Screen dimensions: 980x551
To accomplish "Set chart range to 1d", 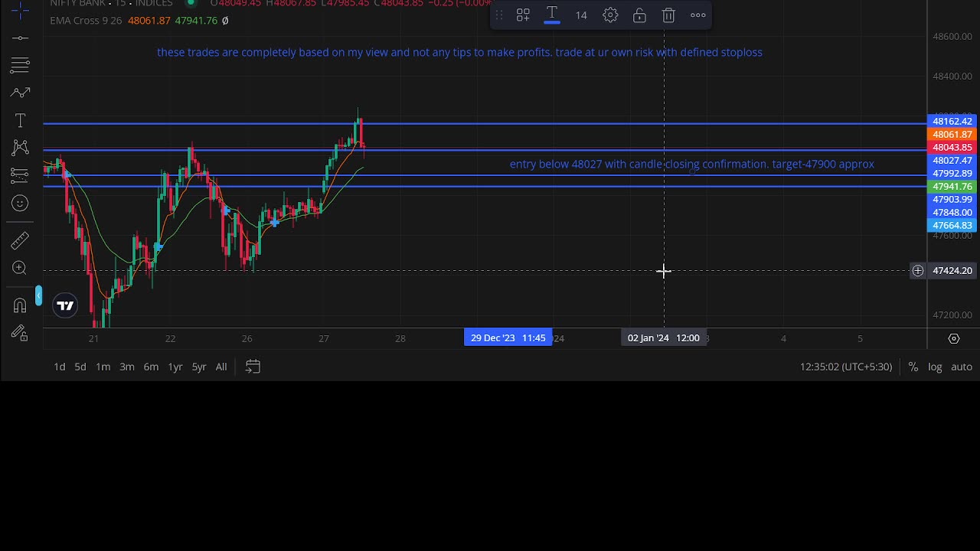I will (x=60, y=367).
